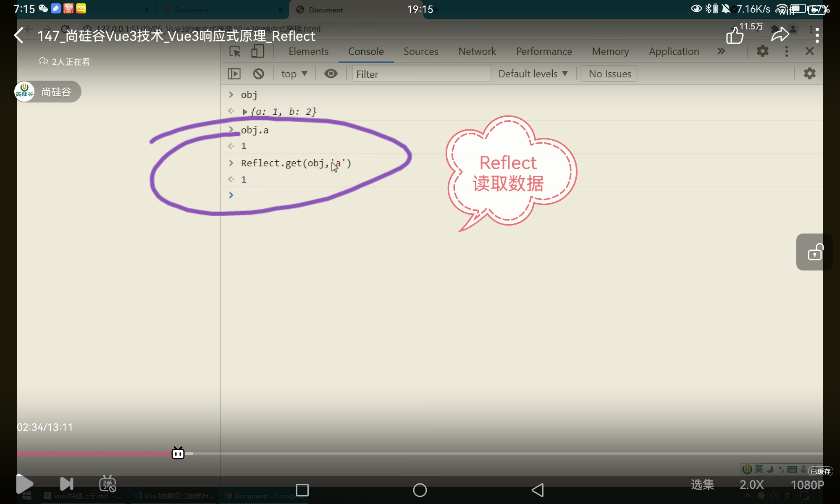Open the three-dot more options menu
This screenshot has width=840, height=504.
click(x=816, y=35)
